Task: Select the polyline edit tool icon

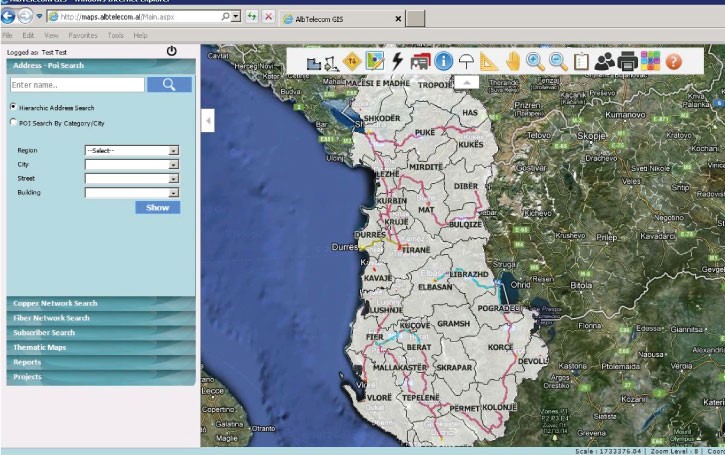Action: point(331,63)
